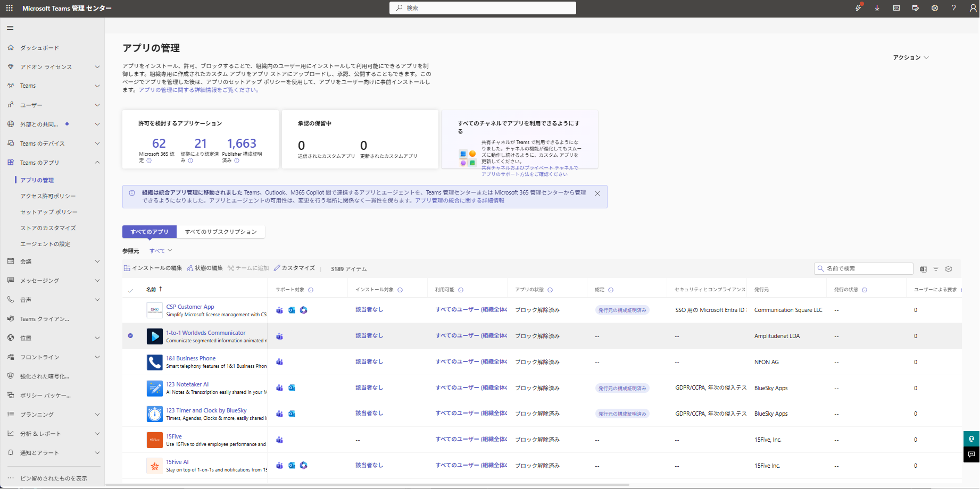Click the 1&1 Business Phone app icon
980x489 pixels.
(154, 362)
